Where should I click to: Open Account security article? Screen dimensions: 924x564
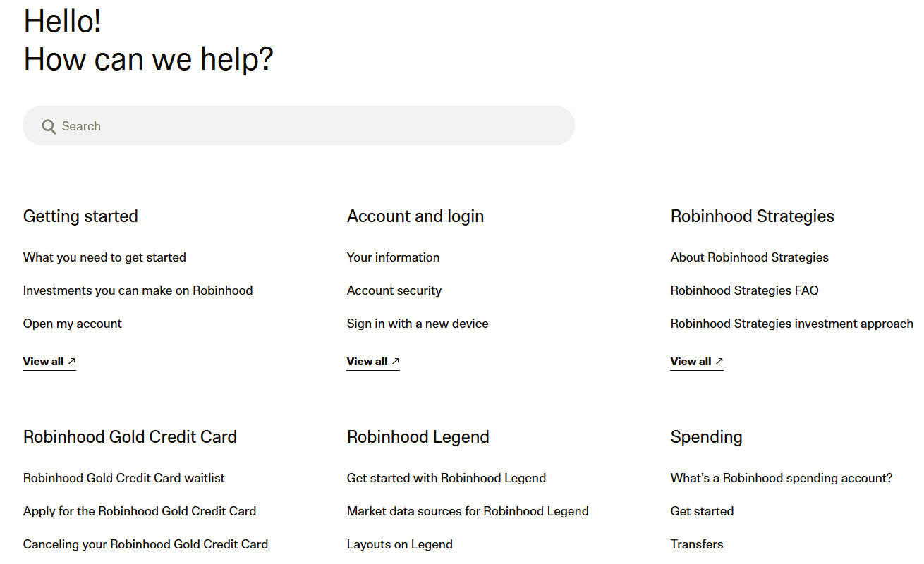coord(394,290)
